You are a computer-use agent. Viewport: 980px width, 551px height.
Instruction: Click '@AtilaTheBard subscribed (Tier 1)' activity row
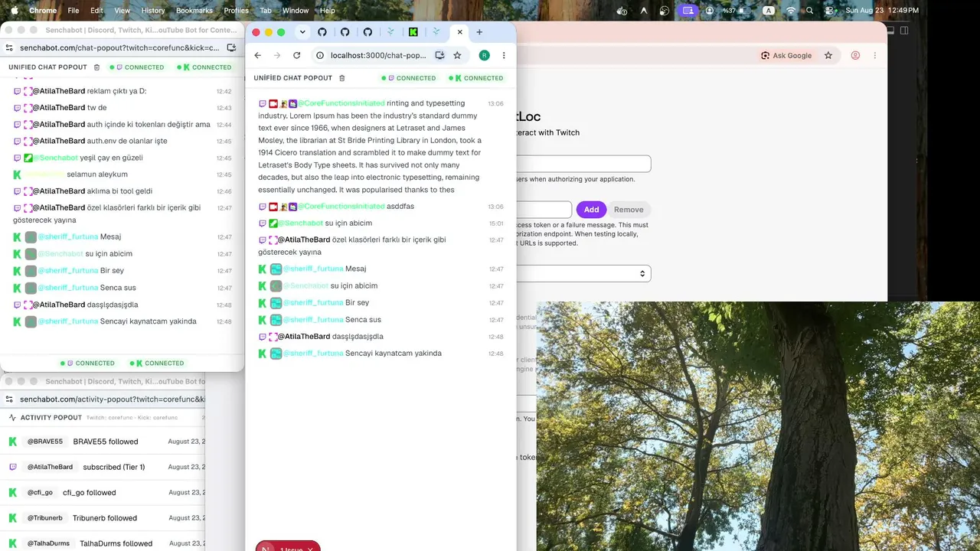(103, 467)
